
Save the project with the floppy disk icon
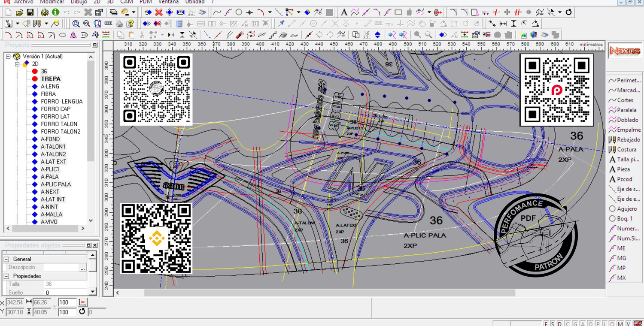(30, 12)
